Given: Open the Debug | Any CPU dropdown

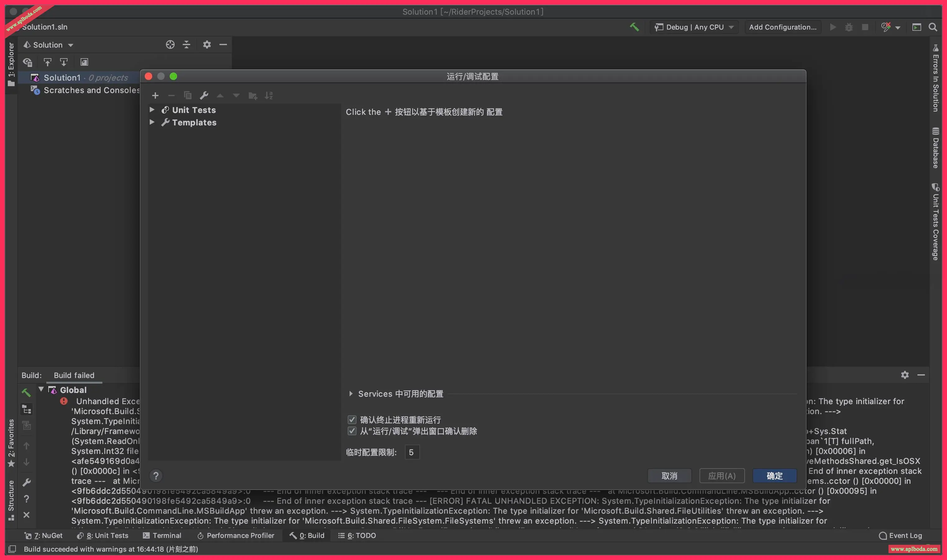Looking at the screenshot, I should tap(695, 27).
